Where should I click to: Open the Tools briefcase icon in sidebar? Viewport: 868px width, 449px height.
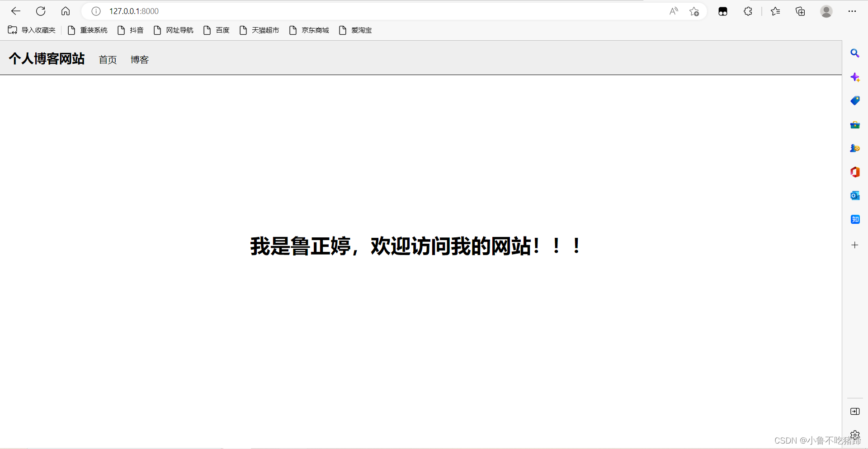point(855,125)
